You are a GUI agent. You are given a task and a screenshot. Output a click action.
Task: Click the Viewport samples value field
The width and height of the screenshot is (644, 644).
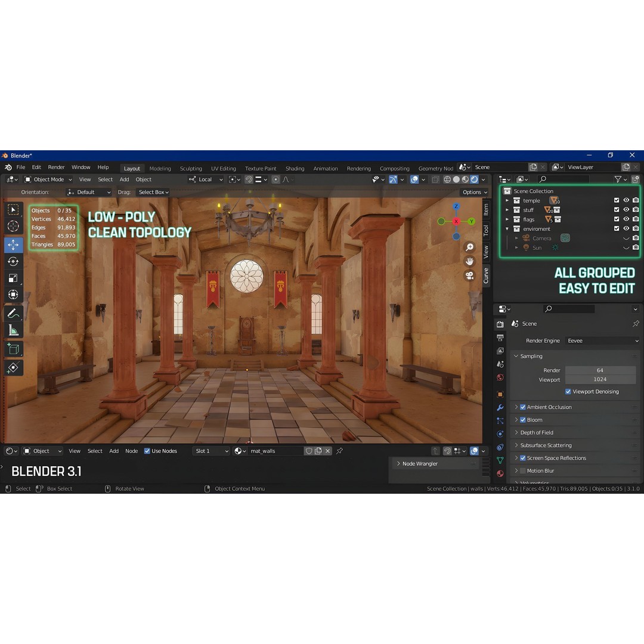click(600, 379)
